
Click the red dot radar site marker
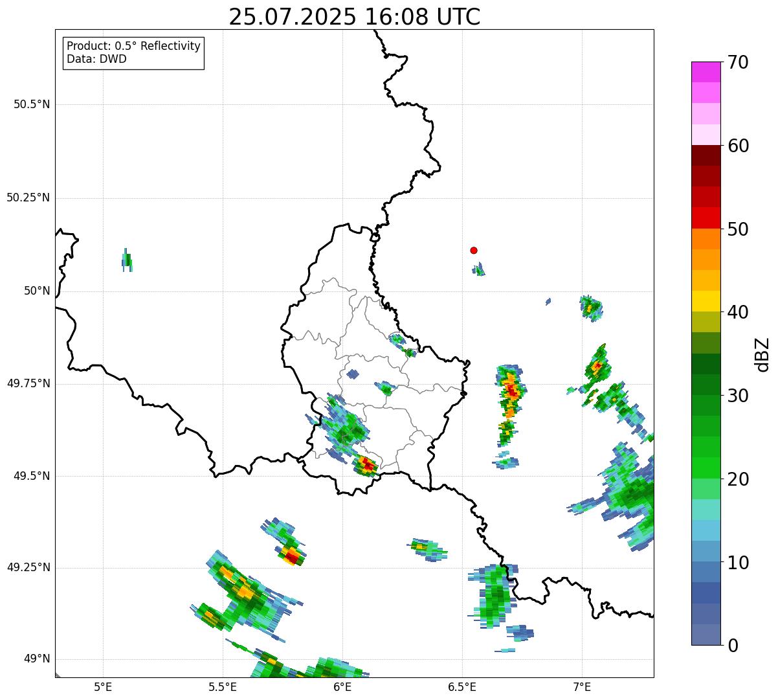pyautogui.click(x=474, y=250)
